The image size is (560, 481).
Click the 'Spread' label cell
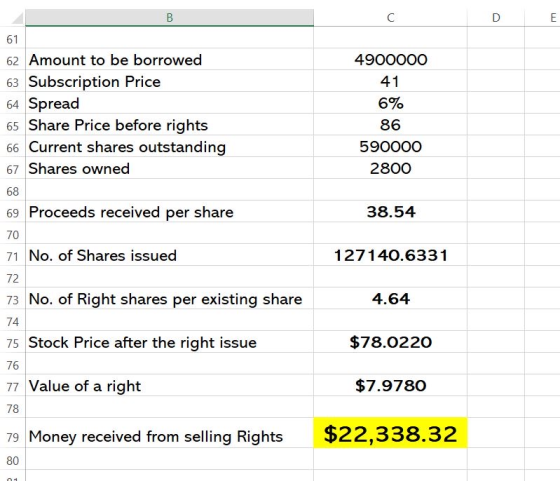coord(170,103)
